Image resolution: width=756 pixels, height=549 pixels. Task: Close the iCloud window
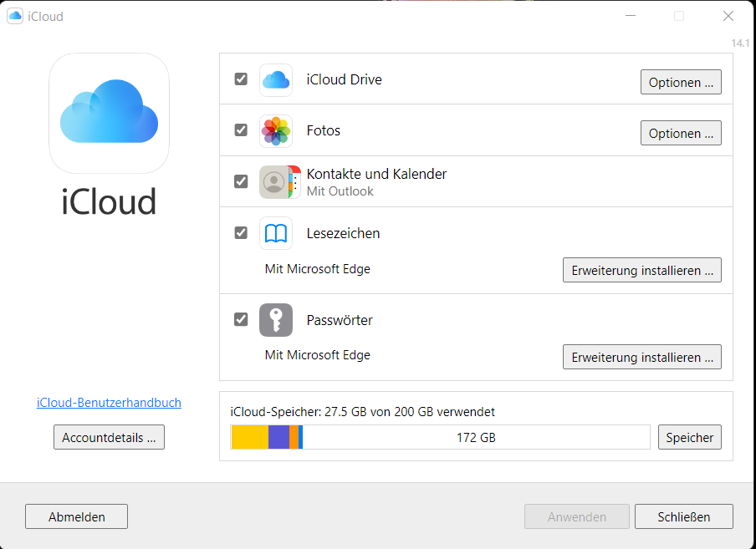click(x=728, y=16)
